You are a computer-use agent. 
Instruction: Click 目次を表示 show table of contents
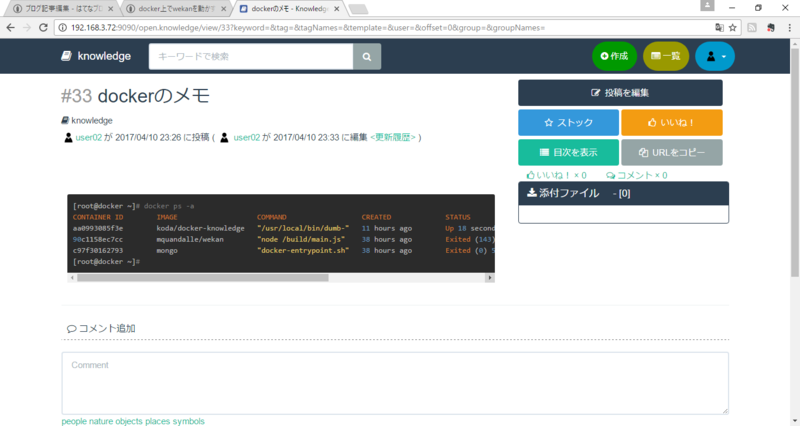point(568,152)
